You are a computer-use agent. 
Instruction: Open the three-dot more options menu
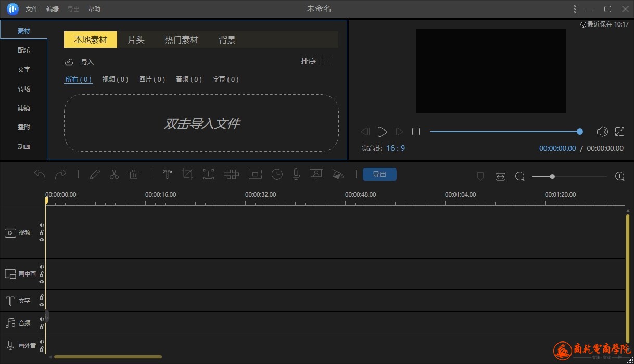point(575,9)
